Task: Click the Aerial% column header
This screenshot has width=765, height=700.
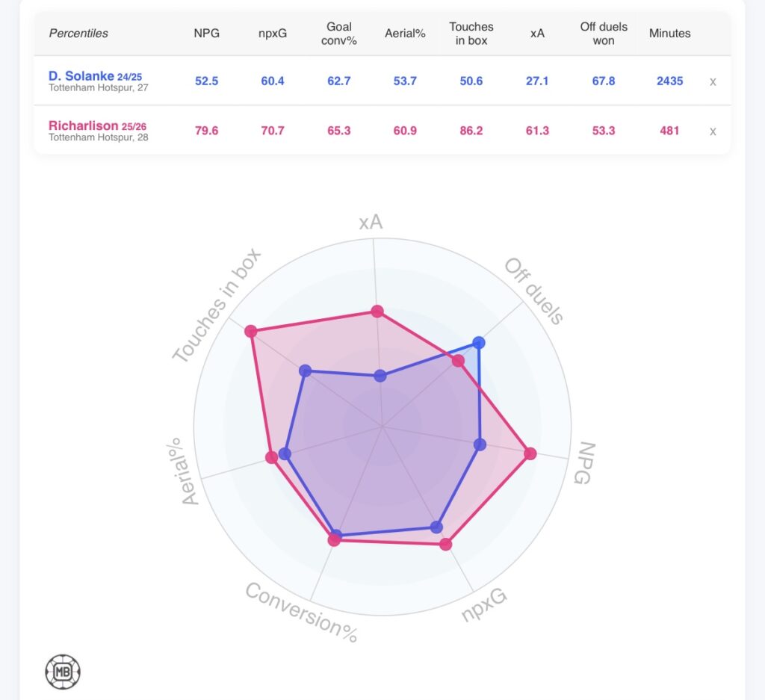Action: click(405, 34)
